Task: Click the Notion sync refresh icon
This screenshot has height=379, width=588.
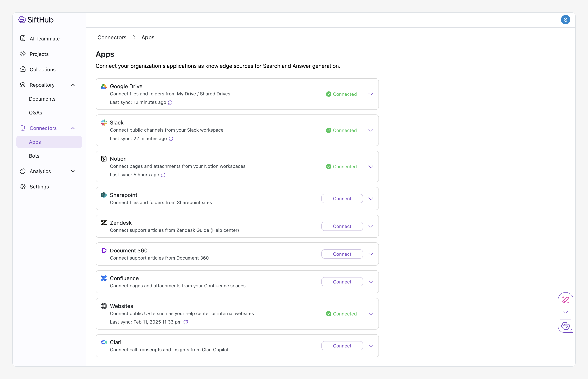Action: (x=163, y=175)
